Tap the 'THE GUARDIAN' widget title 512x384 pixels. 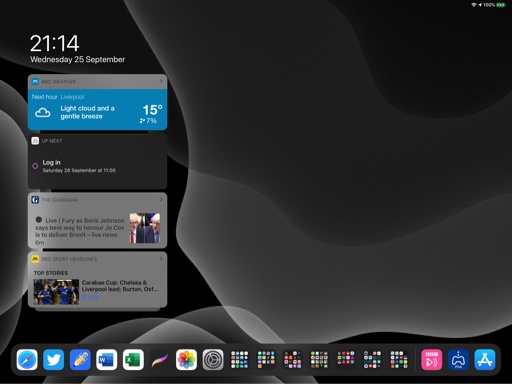coord(59,200)
